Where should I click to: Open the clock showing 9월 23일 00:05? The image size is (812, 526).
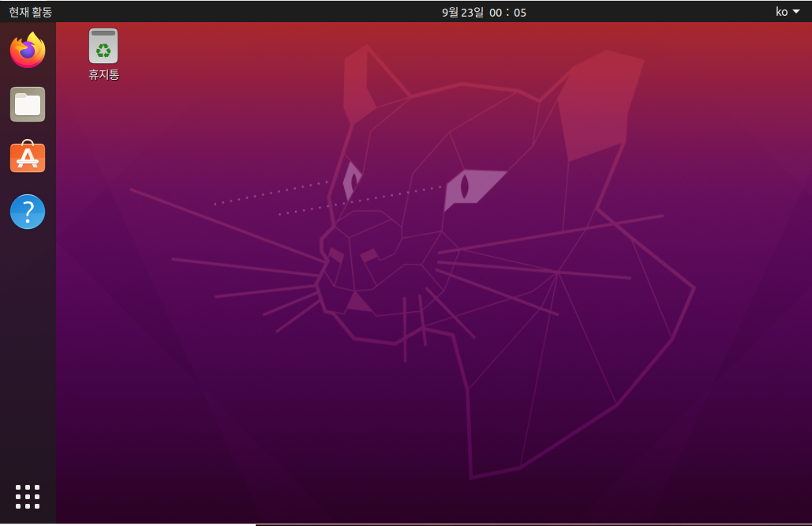pos(484,13)
